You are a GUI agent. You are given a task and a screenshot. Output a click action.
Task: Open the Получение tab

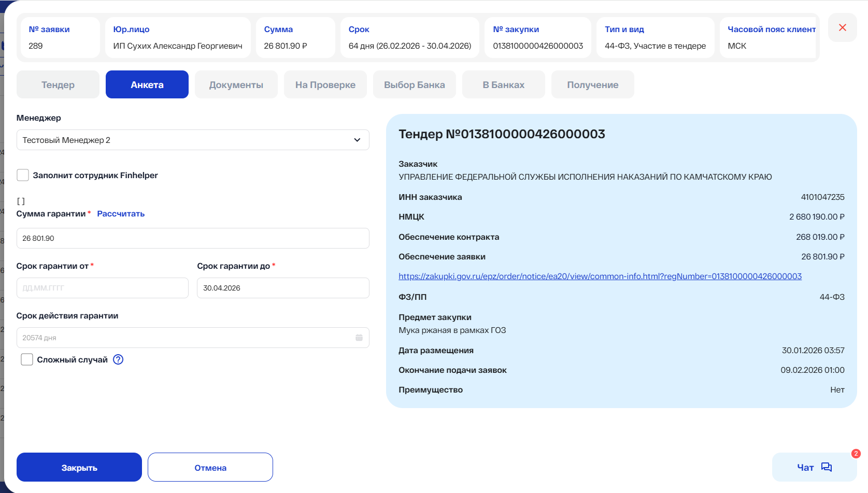[593, 84]
